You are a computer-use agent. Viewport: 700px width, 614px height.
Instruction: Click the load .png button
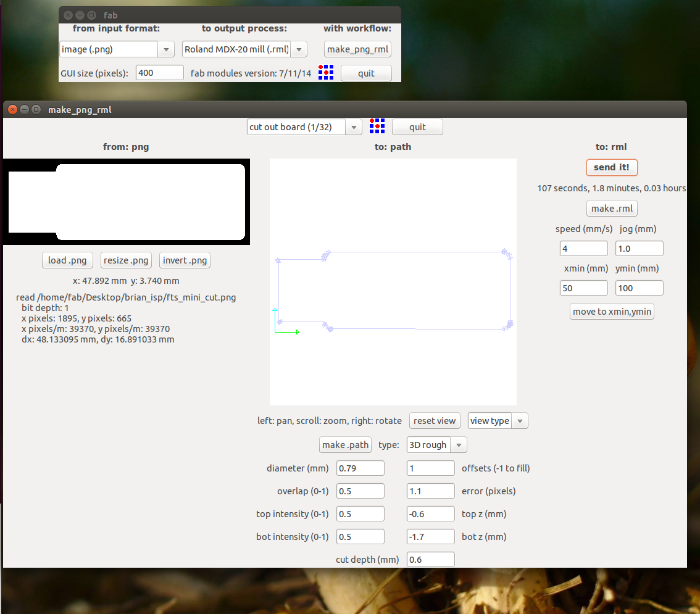click(x=67, y=260)
